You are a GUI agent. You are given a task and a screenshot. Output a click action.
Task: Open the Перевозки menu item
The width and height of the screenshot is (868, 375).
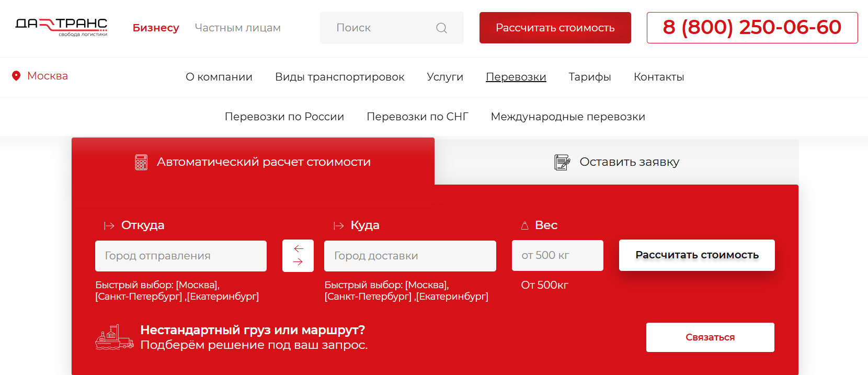516,77
